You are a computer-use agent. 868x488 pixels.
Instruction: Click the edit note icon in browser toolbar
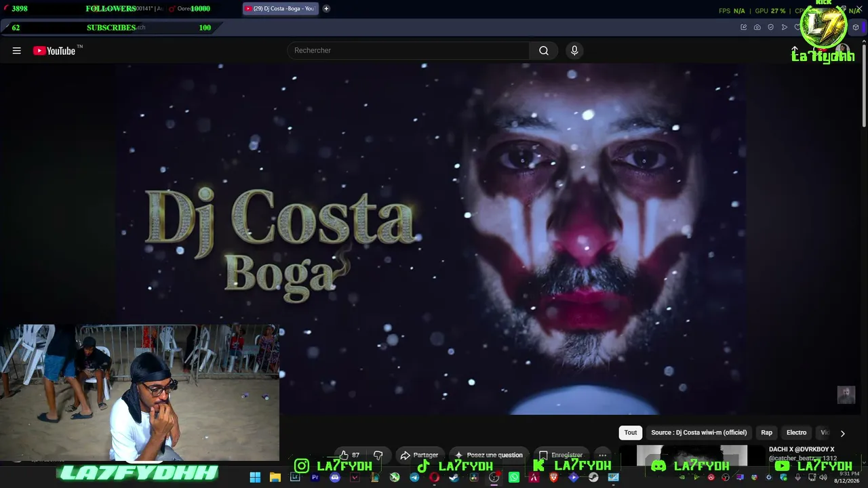pyautogui.click(x=743, y=27)
